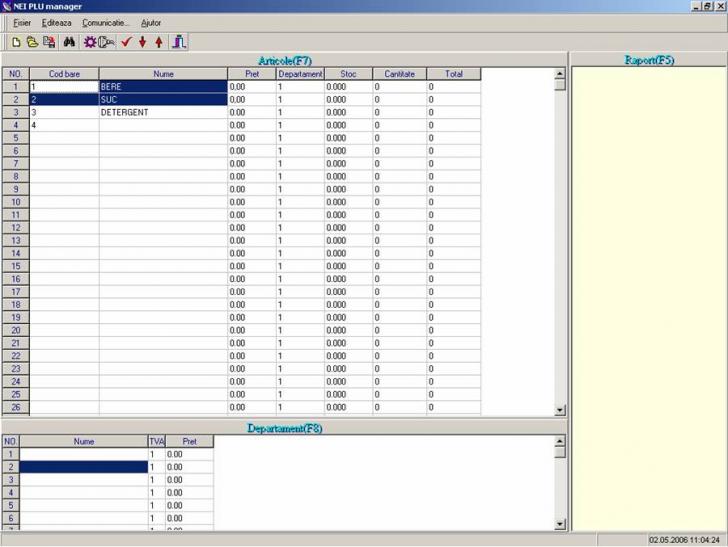
Task: Open the Fisier menu
Action: (22, 22)
